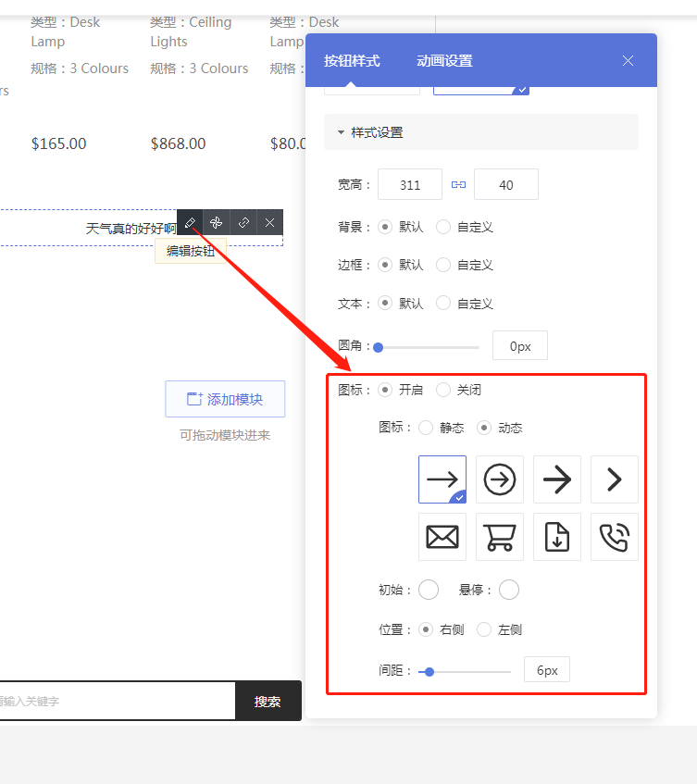This screenshot has height=784, width=697.
Task: Set icon position to 左侧
Action: 484,629
